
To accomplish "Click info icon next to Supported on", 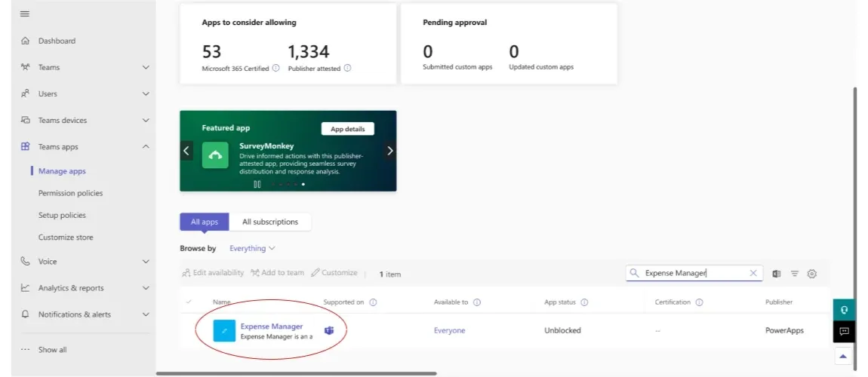I will pyautogui.click(x=373, y=302).
